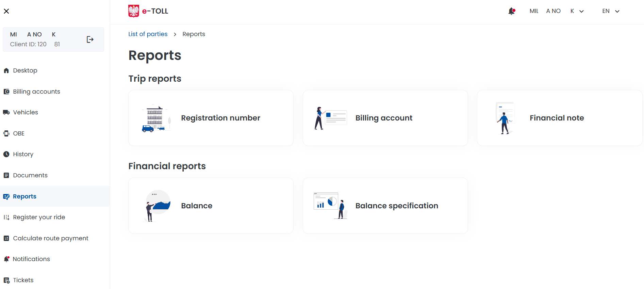Click the Billing accounts wallet icon

(x=6, y=92)
